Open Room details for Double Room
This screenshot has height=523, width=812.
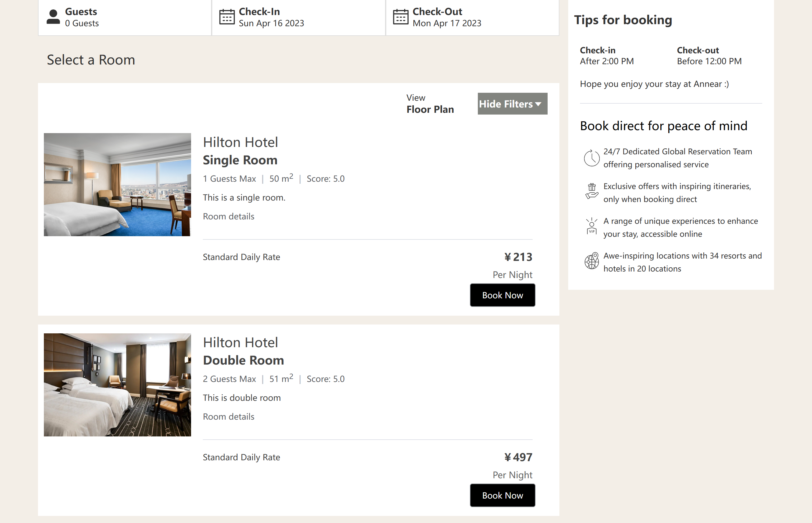pos(228,417)
